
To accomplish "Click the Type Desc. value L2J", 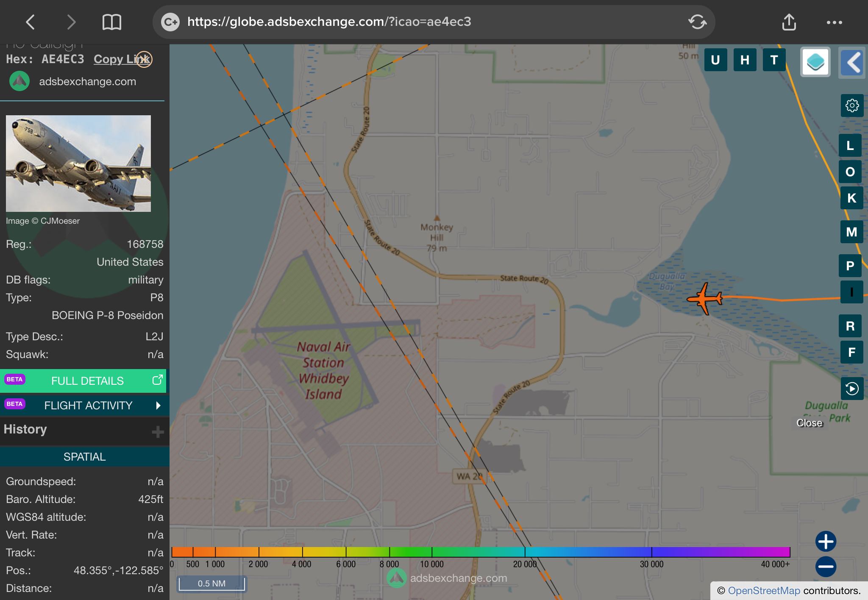I will tap(154, 336).
